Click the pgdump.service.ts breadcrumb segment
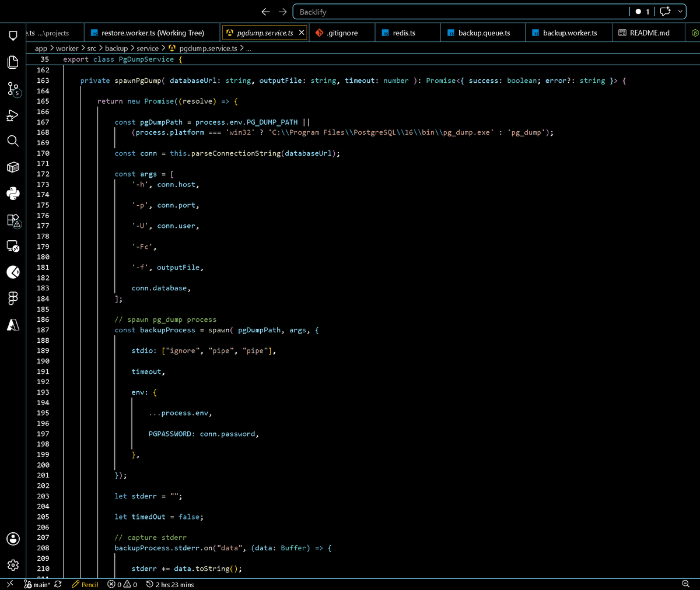700x590 pixels. coord(203,48)
